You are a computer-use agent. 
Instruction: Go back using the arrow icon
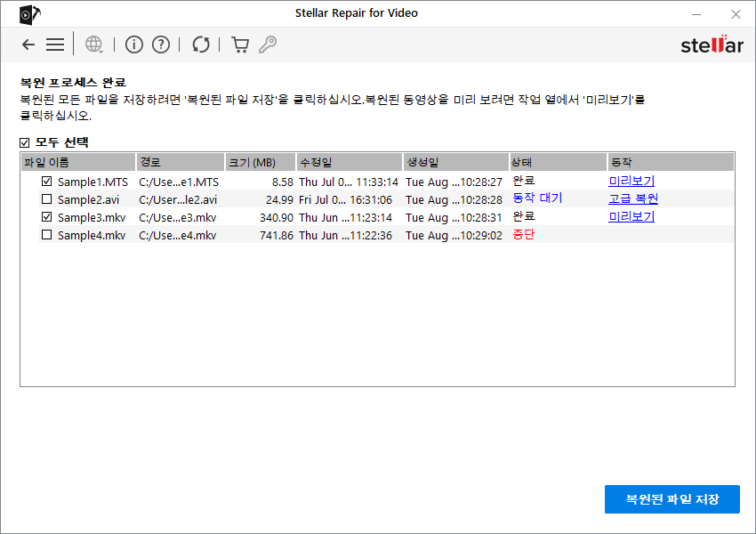[x=28, y=44]
